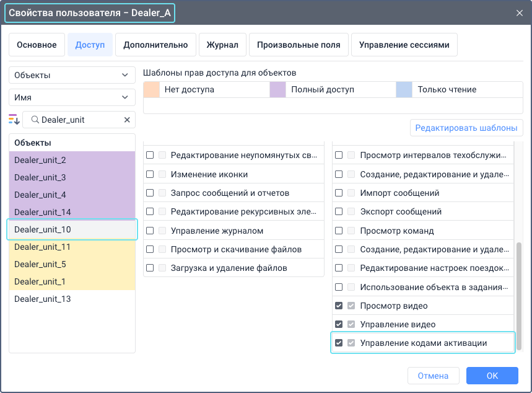This screenshot has height=393, width=532.
Task: Open the Объекты dropdown
Action: (72, 74)
